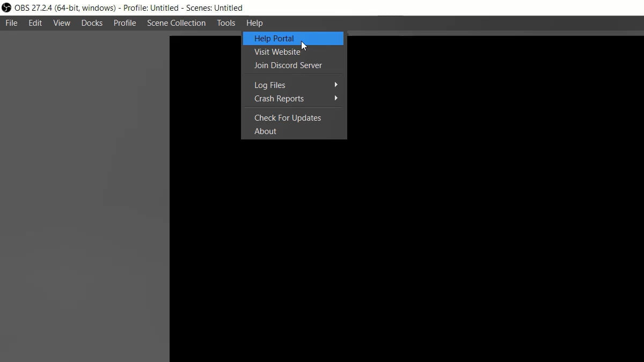Close the open Help menu

click(254, 23)
